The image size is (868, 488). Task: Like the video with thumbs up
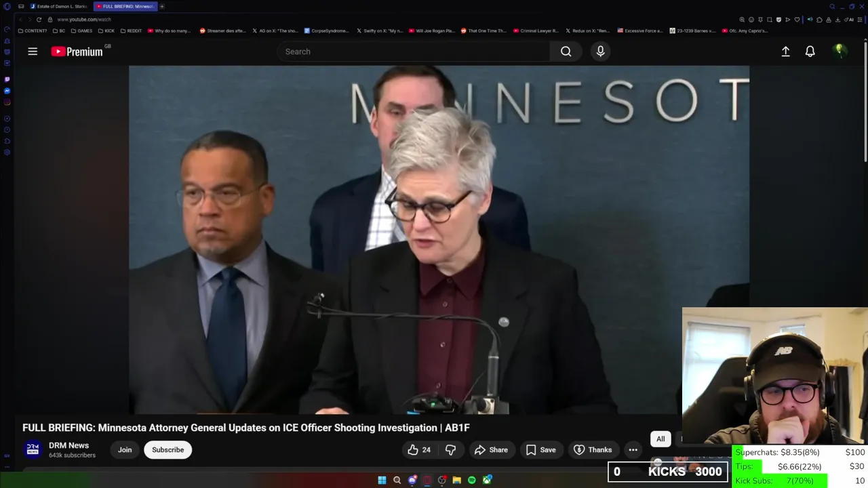click(x=419, y=449)
